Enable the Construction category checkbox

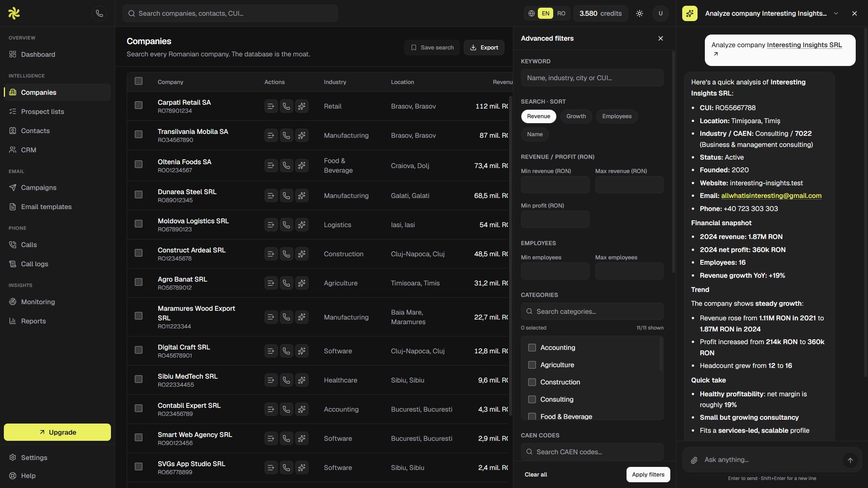click(532, 382)
